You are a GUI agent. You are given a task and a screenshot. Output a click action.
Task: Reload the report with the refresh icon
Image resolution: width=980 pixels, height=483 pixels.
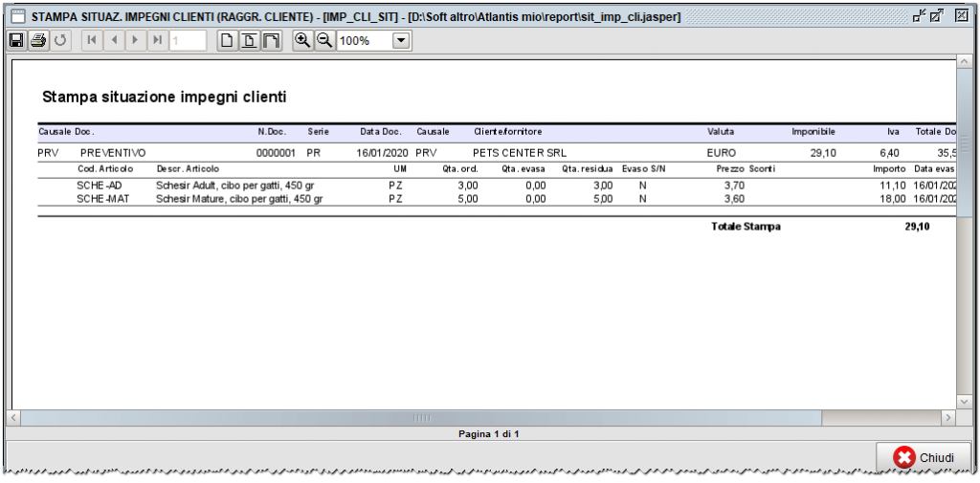click(60, 40)
